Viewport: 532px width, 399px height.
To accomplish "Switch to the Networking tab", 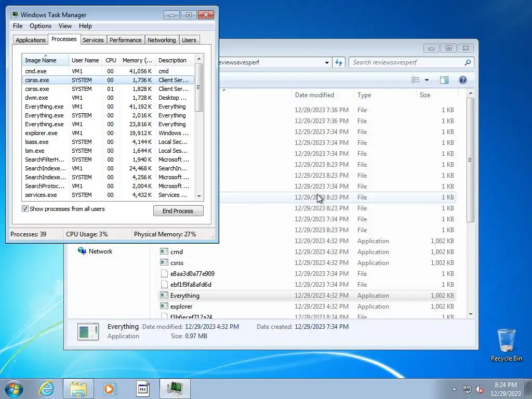I will coord(162,40).
